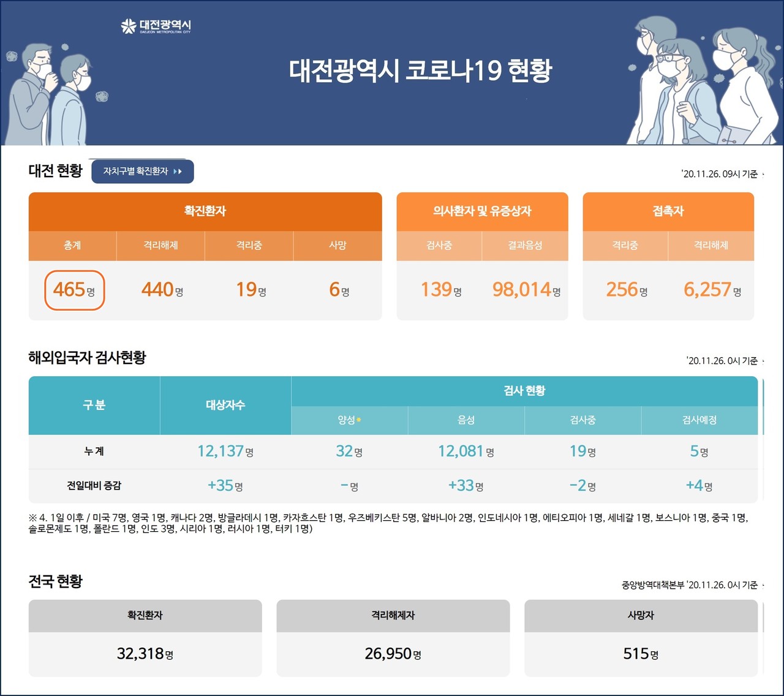Click the 양성 column header
This screenshot has height=696, width=784.
coord(349,420)
